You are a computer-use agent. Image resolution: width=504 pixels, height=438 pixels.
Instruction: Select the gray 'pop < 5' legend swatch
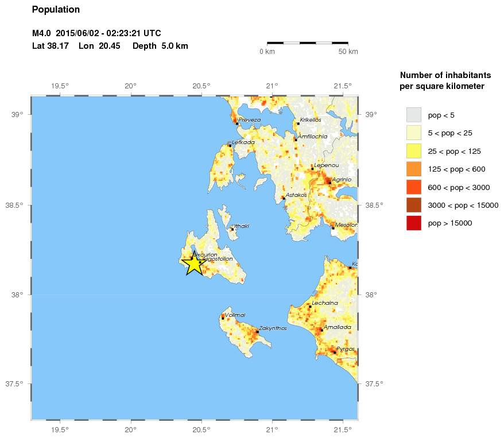pyautogui.click(x=414, y=115)
